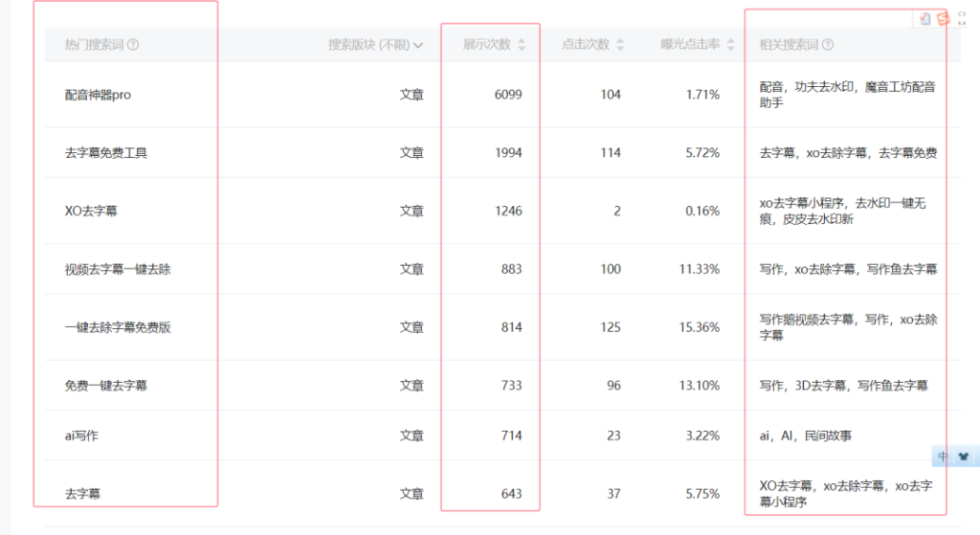Screen dimensions: 980x535
Task: Click the first red icon at top right
Action: (924, 18)
